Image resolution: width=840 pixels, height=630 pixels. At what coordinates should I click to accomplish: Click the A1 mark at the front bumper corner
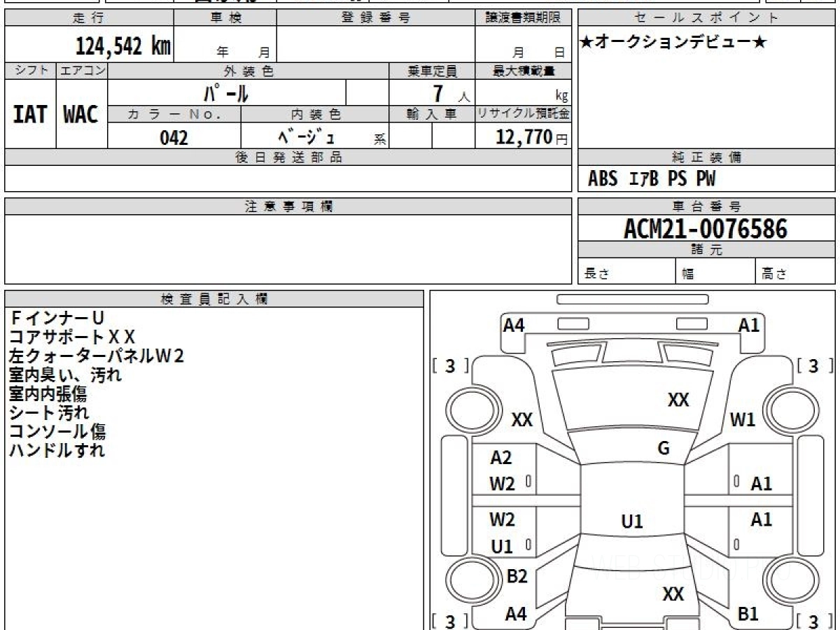point(749,325)
